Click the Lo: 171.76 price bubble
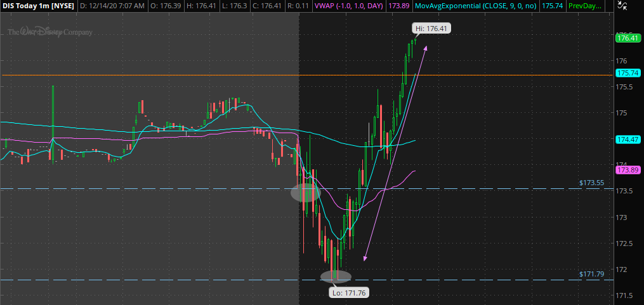 click(349, 293)
